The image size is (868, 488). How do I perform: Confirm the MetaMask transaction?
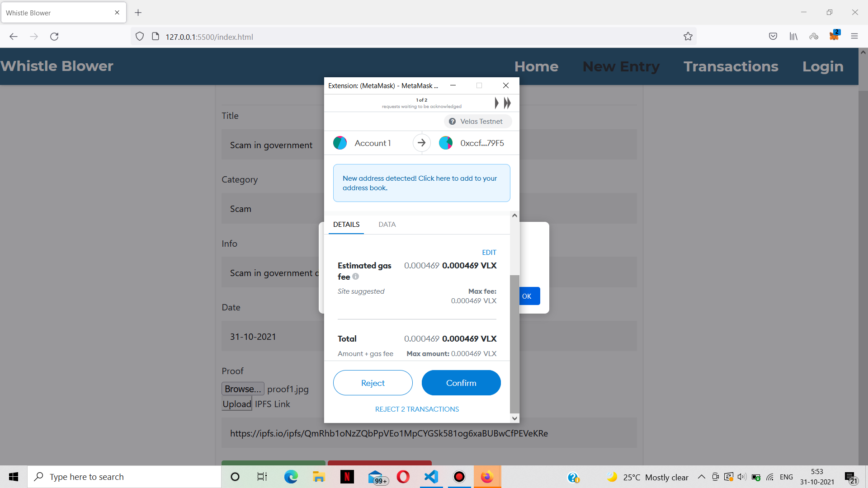click(461, 383)
